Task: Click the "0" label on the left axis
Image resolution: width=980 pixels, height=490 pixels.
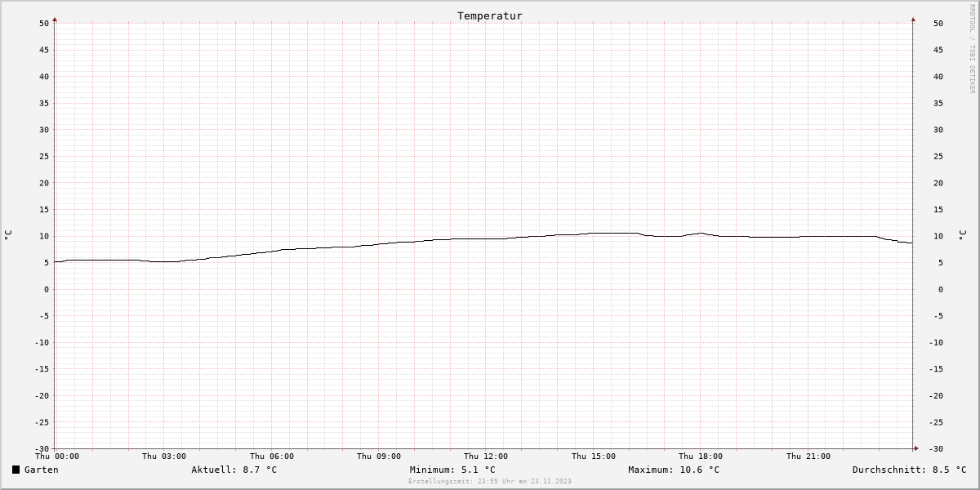Action: [x=47, y=290]
